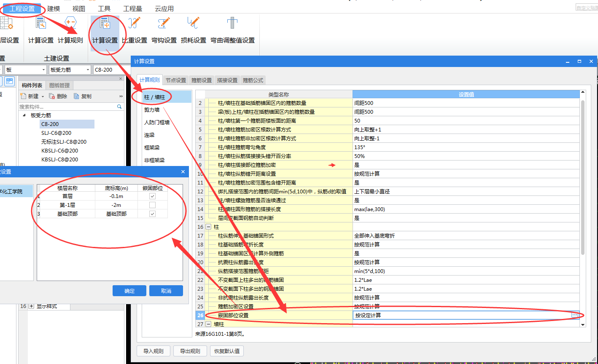598x364 pixels.
Task: Expand the toolbar overflow arrows after 复制
Action: 121,96
